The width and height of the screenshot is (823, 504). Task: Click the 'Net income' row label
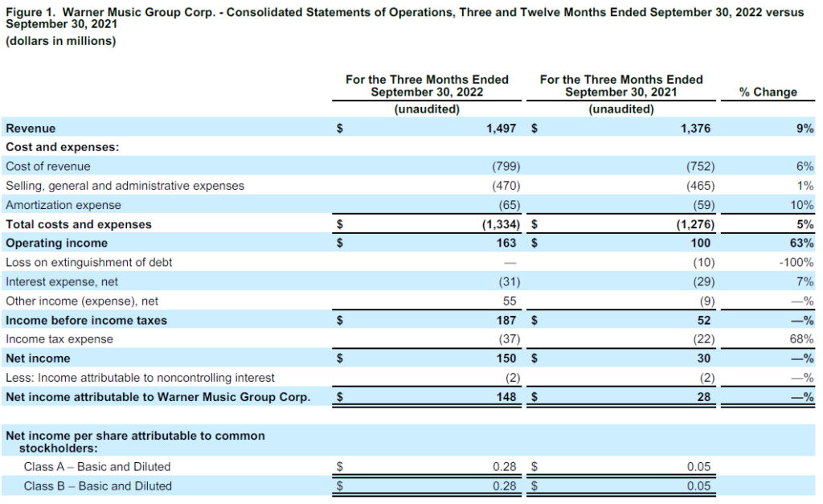coord(38,359)
